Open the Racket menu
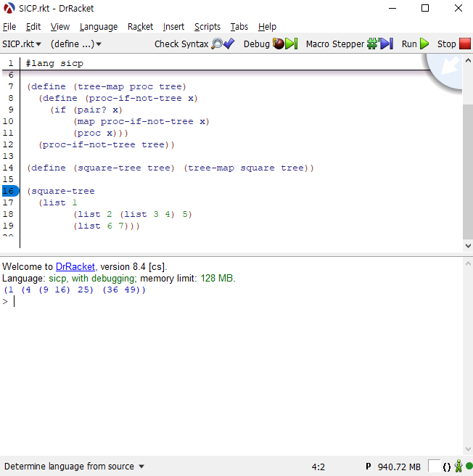473x476 pixels. click(x=140, y=27)
